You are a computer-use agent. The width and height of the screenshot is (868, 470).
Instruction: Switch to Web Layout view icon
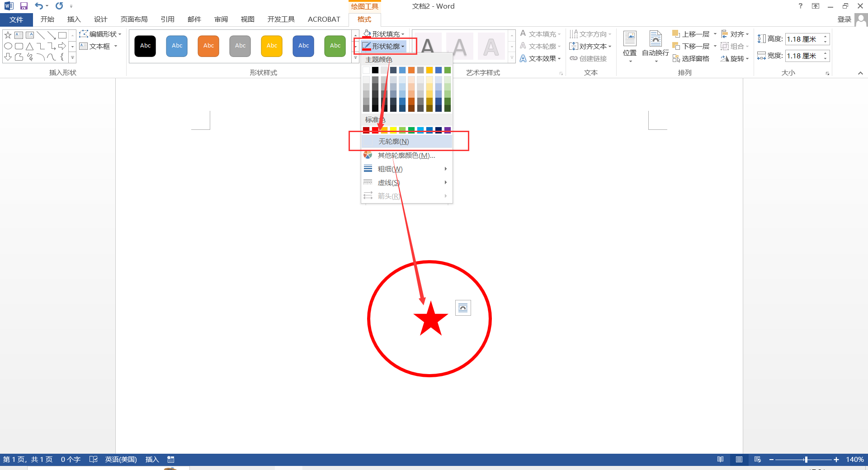pos(758,460)
